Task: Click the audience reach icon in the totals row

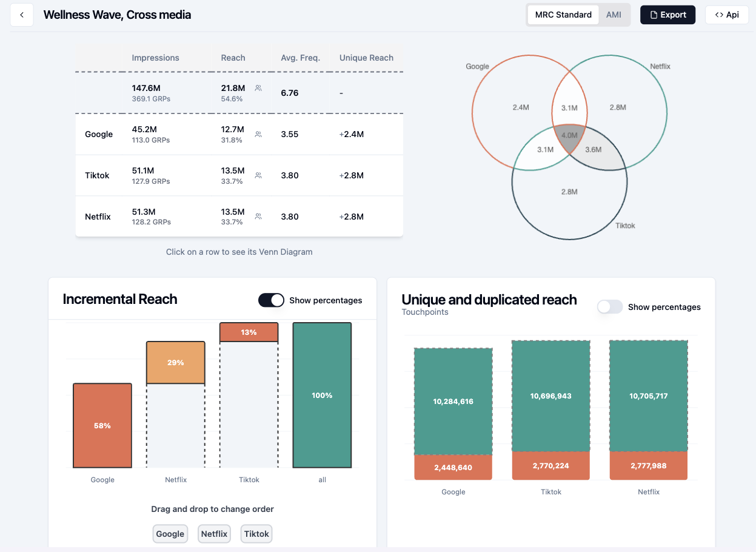Action: tap(258, 88)
